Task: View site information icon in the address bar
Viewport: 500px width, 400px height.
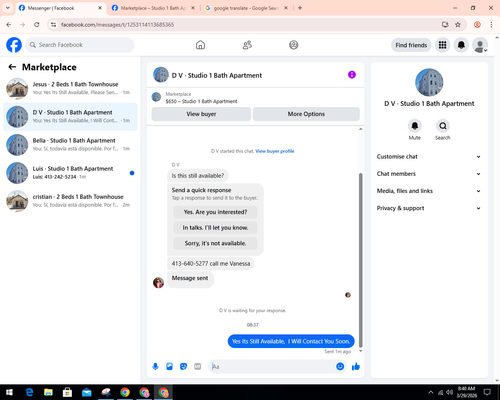Action: (x=54, y=25)
